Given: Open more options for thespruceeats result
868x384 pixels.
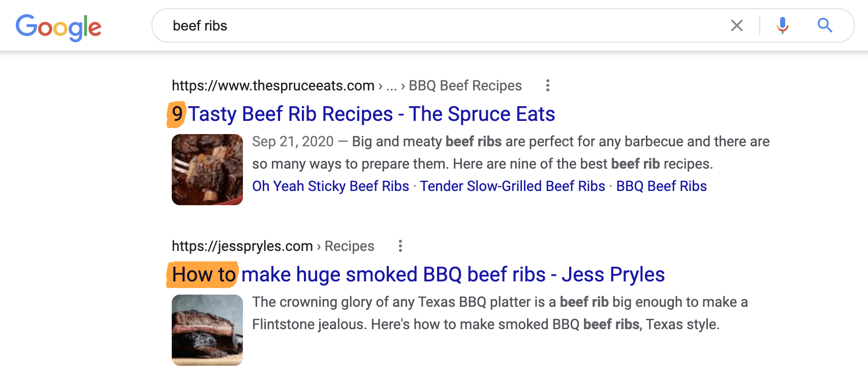Looking at the screenshot, I should coord(547,85).
